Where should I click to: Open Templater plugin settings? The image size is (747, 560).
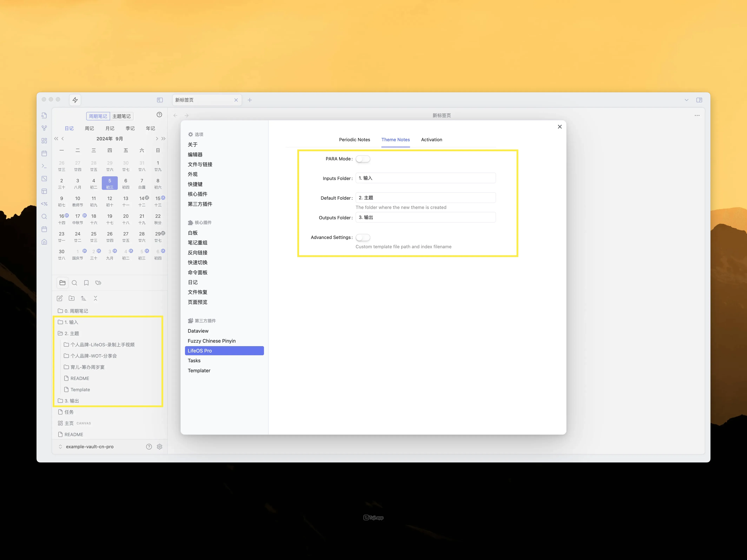pyautogui.click(x=199, y=371)
